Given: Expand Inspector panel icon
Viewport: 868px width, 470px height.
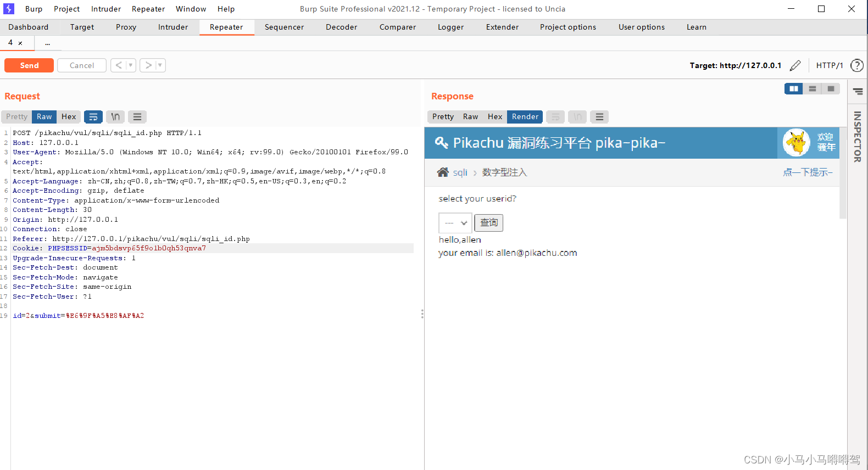Looking at the screenshot, I should [858, 92].
